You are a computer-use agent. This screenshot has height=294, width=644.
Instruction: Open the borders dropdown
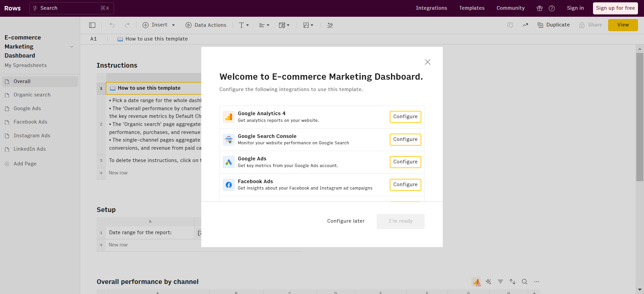coord(308,25)
